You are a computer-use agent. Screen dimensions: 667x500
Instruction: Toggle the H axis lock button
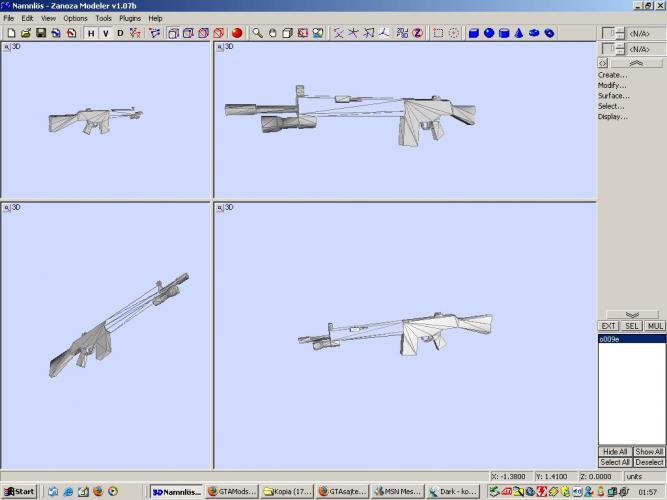pos(91,33)
